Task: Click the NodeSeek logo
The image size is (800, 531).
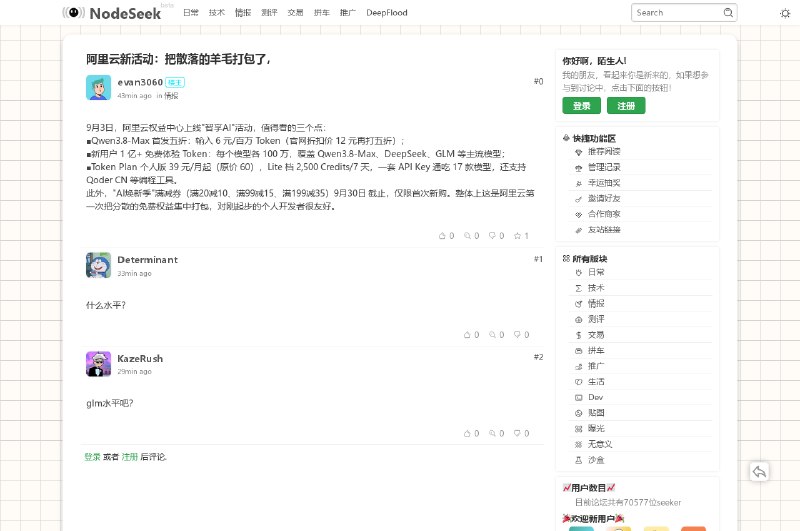Action: click(112, 13)
